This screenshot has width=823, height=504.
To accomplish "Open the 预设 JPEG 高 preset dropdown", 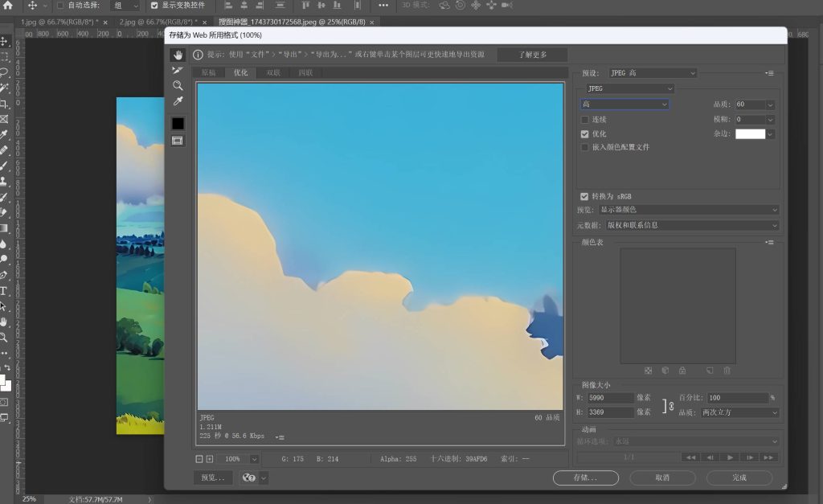I will 652,73.
